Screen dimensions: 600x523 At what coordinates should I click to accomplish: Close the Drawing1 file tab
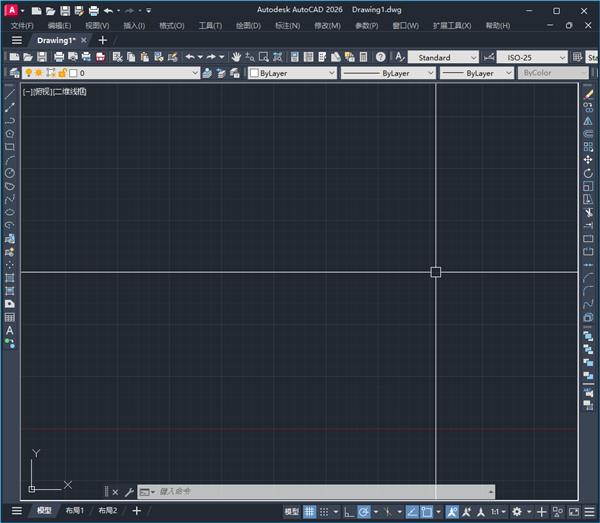tap(83, 40)
